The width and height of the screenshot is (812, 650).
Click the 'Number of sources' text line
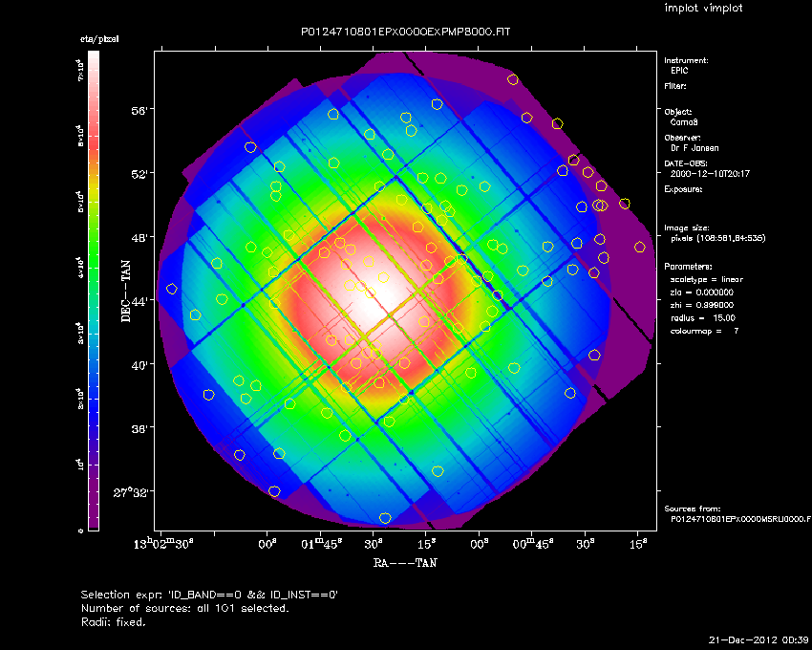(185, 608)
